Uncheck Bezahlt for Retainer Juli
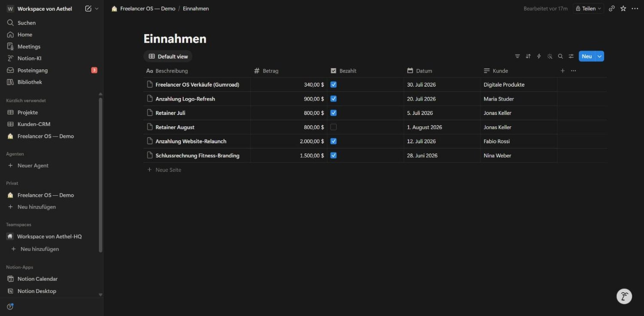Viewport: 644px width, 316px height. pos(334,113)
